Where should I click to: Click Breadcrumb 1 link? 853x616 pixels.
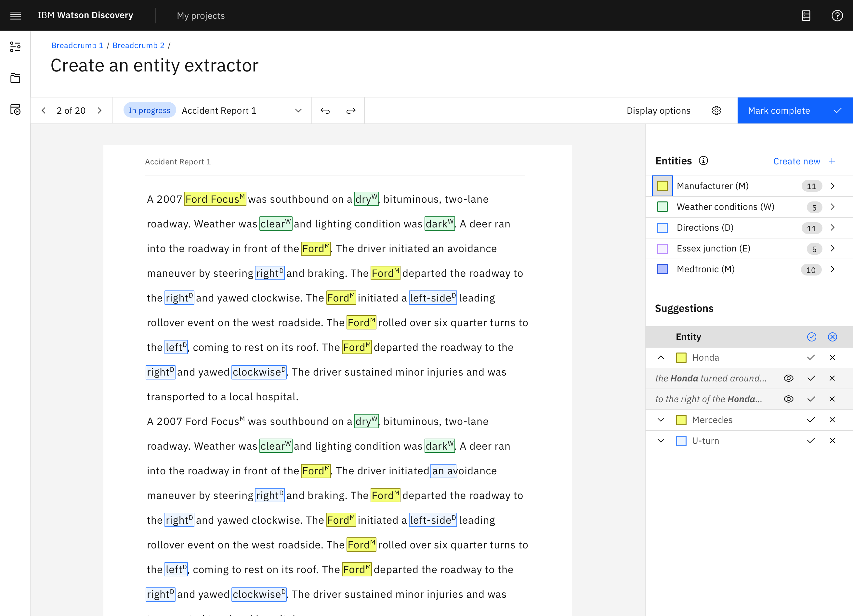click(x=77, y=45)
